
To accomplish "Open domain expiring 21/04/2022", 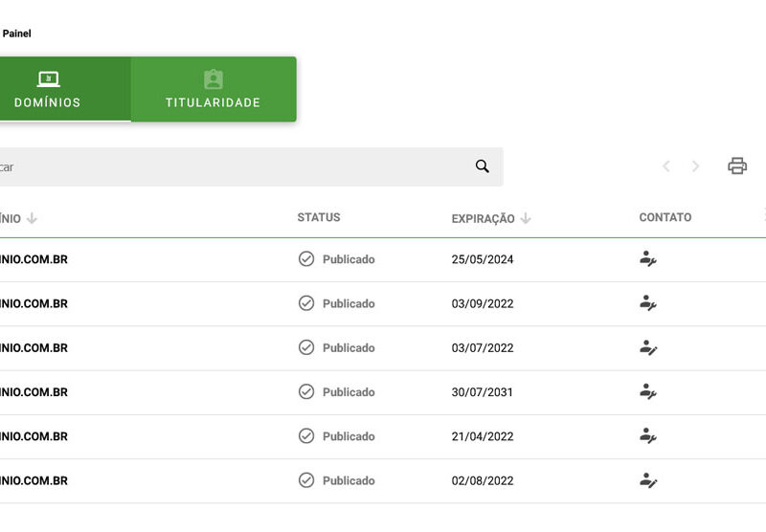I will coord(34,436).
